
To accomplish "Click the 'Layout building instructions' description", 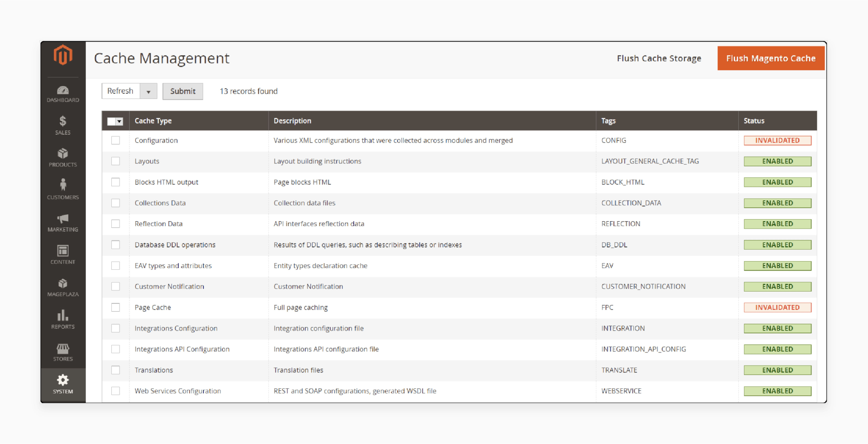I will tap(317, 161).
